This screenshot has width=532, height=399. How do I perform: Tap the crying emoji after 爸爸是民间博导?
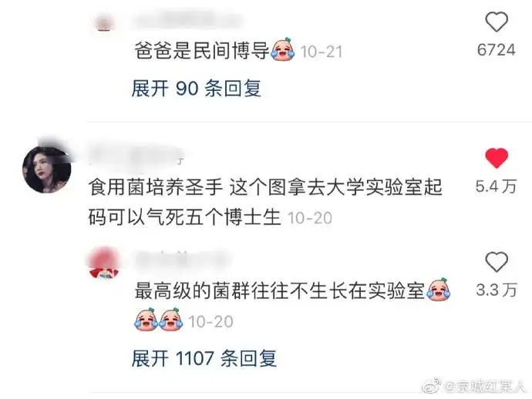282,49
